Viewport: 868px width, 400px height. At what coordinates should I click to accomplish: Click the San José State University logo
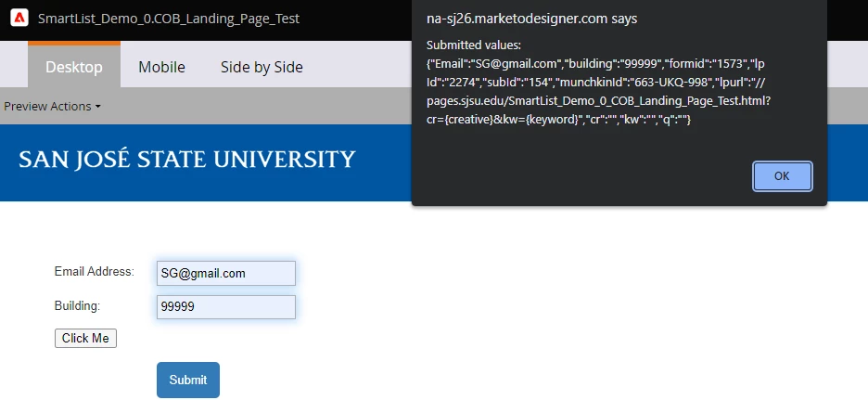[187, 160]
